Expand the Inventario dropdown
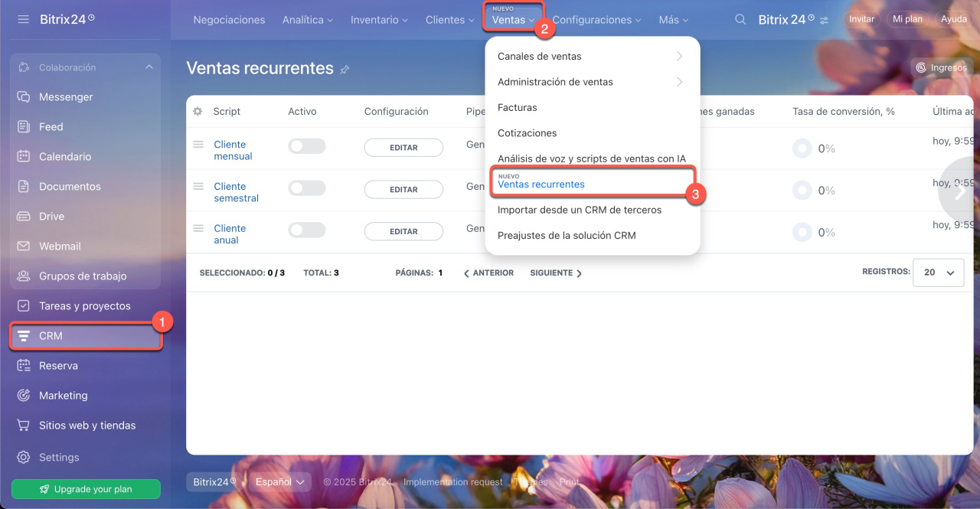Viewport: 980px width, 509px height. [x=380, y=20]
